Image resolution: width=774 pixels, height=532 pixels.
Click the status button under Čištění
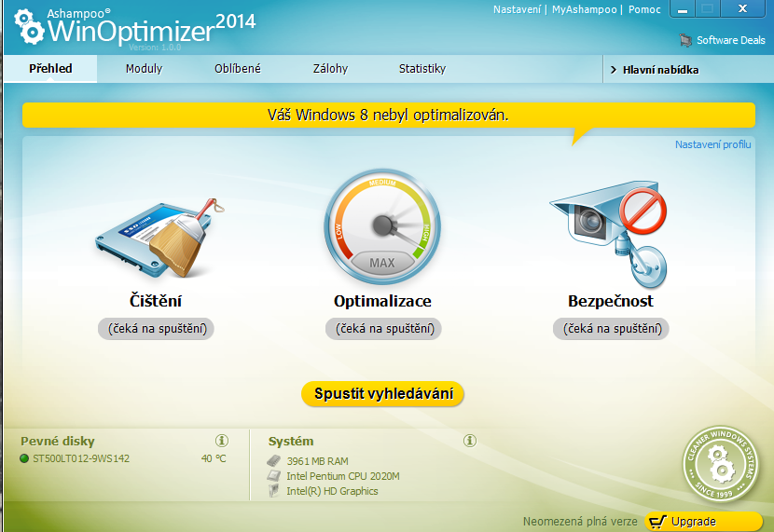(x=156, y=329)
